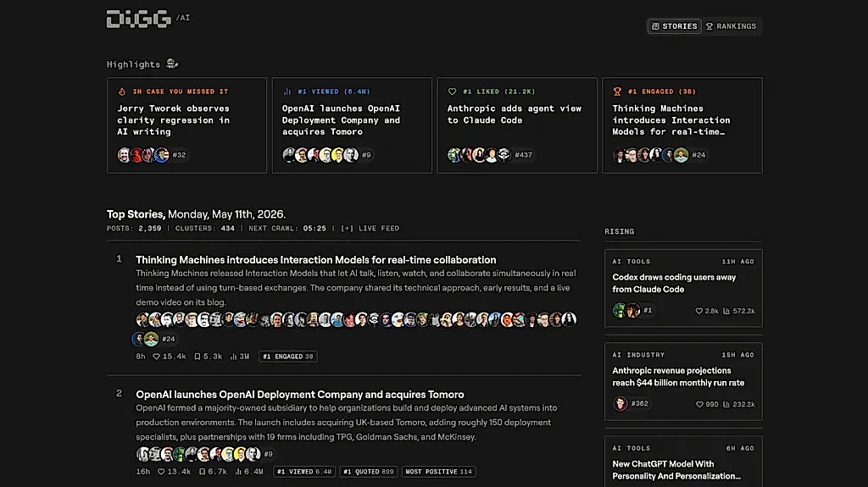Click the Posts: 2,359 stat
The image size is (868, 487).
point(134,228)
